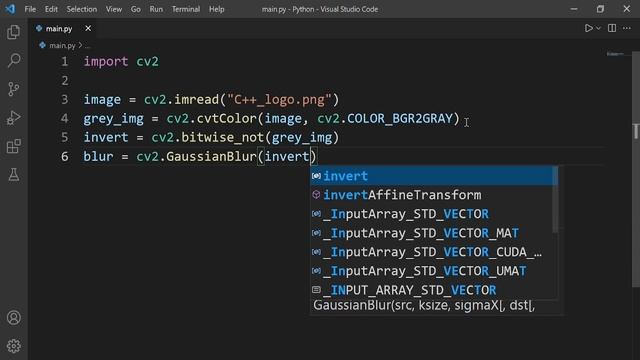
Task: Click COLOR_BGR2GRAY on line 4
Action: [400, 118]
